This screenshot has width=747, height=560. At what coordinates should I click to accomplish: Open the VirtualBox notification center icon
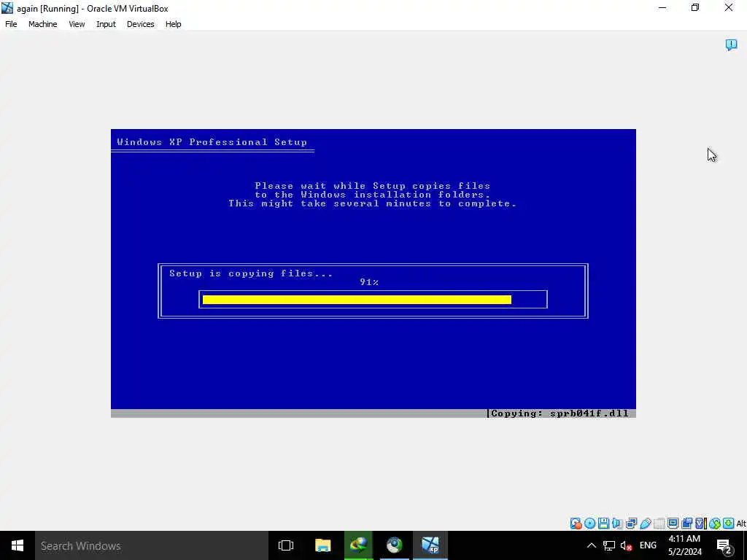pos(731,44)
